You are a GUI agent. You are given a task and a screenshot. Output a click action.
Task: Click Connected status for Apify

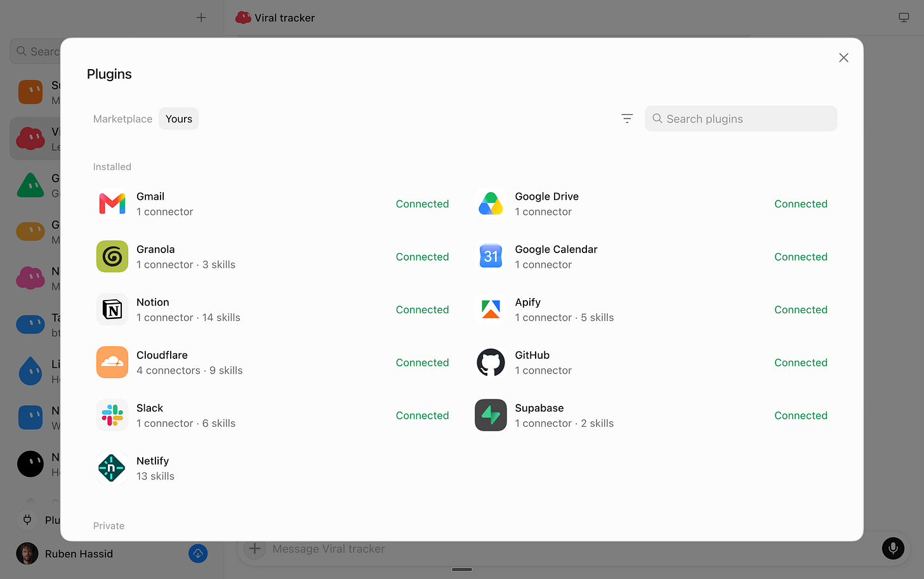(801, 309)
